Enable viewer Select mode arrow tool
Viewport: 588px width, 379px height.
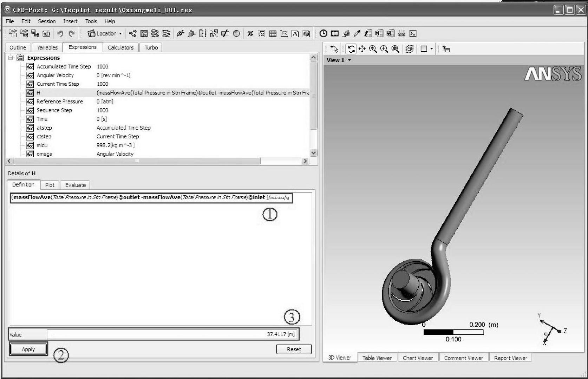334,49
